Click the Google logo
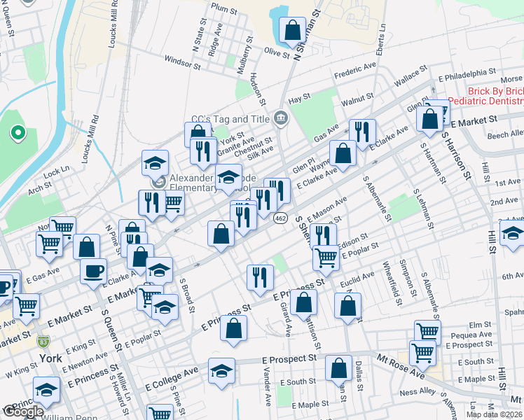 click(23, 412)
